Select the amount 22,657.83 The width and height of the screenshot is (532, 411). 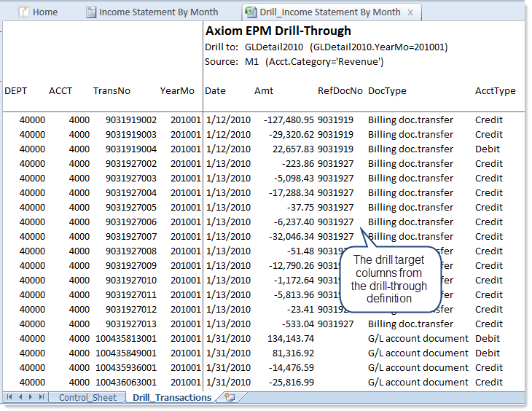tap(293, 149)
